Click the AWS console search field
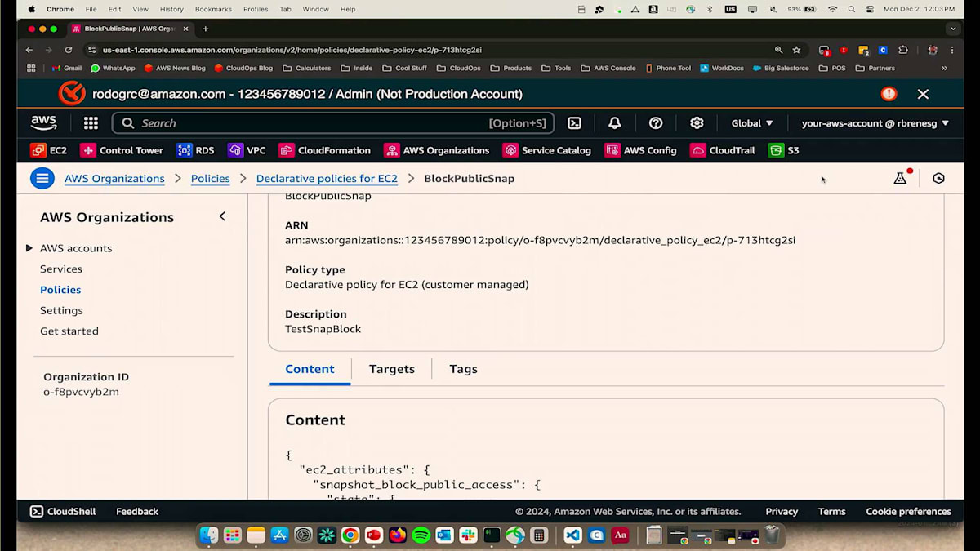The image size is (980, 551). pos(333,123)
